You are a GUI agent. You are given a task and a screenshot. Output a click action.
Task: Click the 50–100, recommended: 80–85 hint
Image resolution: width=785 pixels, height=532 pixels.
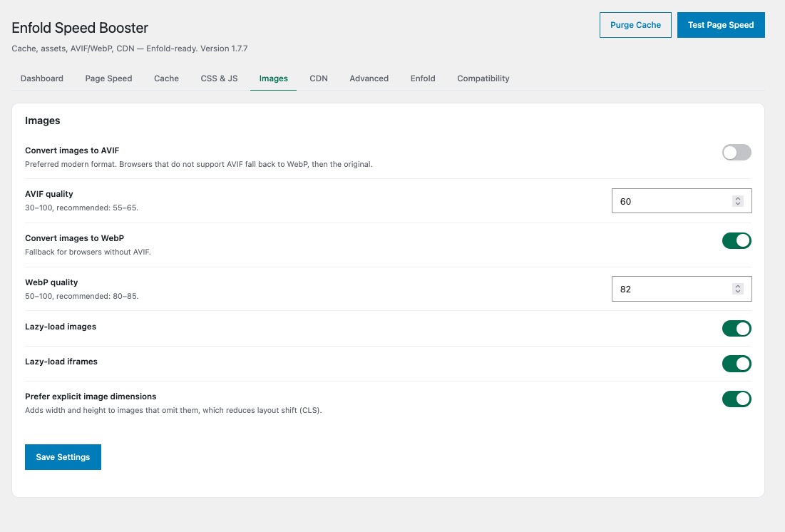pos(81,296)
